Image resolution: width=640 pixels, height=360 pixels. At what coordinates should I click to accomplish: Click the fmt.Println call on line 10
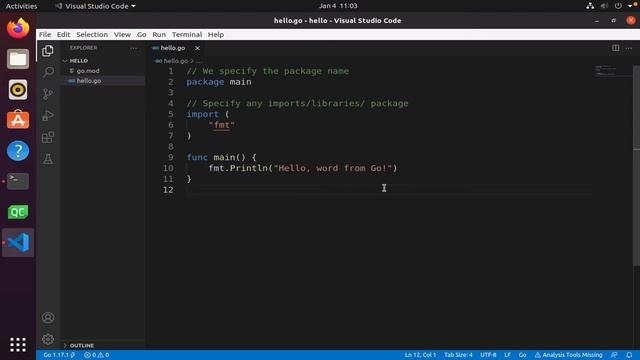(302, 168)
